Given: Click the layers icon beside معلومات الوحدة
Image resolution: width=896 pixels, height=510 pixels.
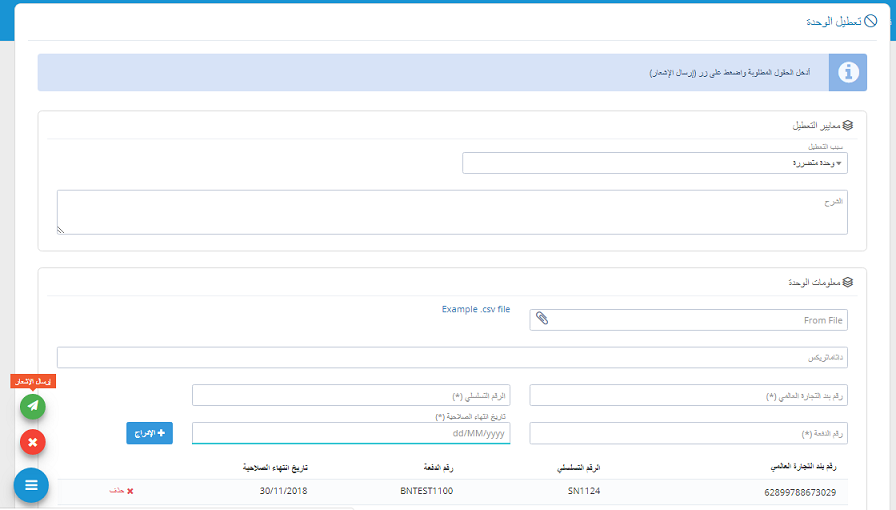Looking at the screenshot, I should pyautogui.click(x=847, y=283).
